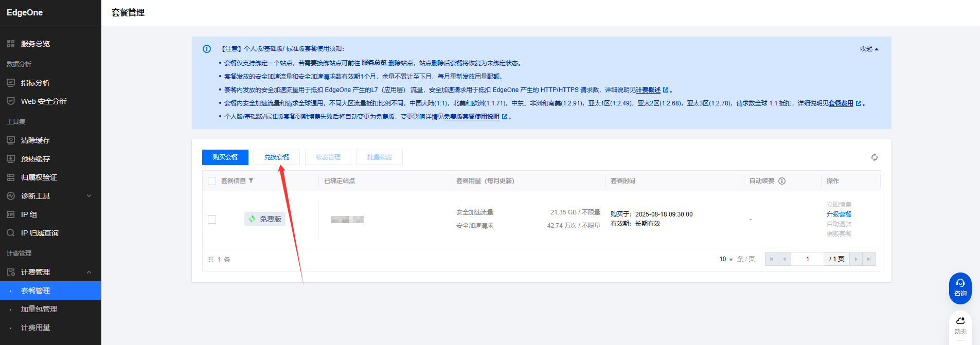Image resolution: width=980 pixels, height=345 pixels.
Task: Click the Web 安全分析 shield icon
Action: tap(11, 101)
